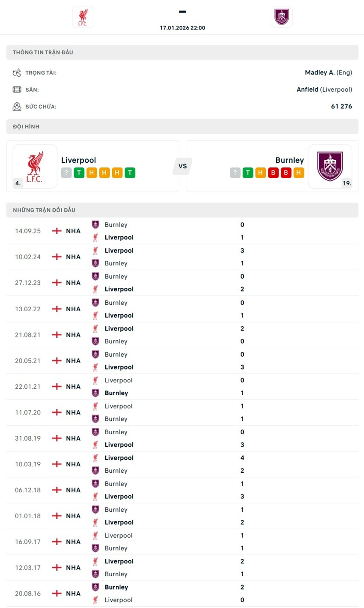Click the Liverpool vs Burnley VS divider badge
The image size is (364, 608).
[182, 166]
